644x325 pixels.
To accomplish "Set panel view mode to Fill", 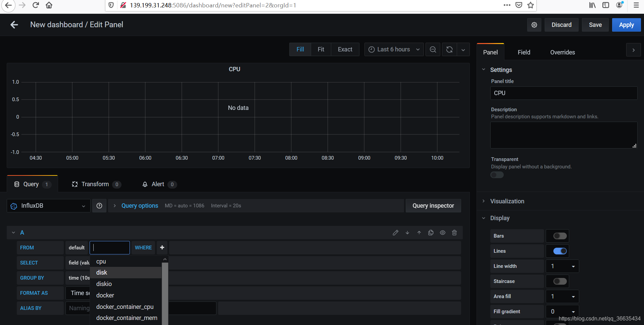I will coord(300,49).
